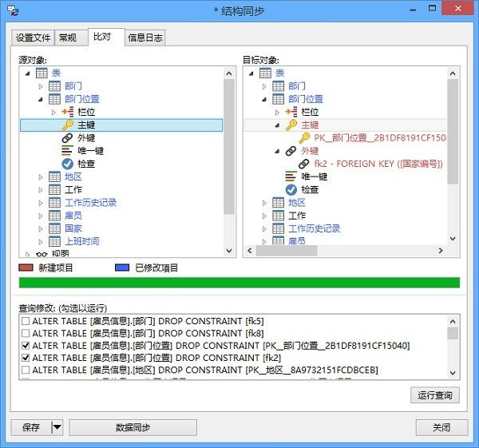The height and width of the screenshot is (448, 479).
Task: Click the 栏位 column icon in target tree
Action: point(291,113)
